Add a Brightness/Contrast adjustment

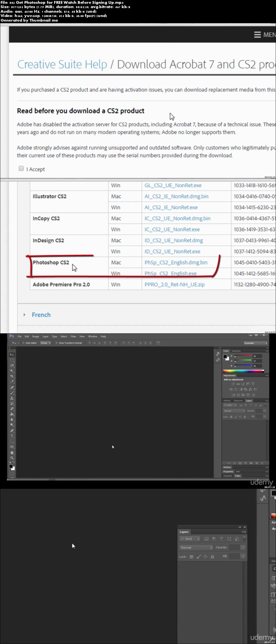233,384
